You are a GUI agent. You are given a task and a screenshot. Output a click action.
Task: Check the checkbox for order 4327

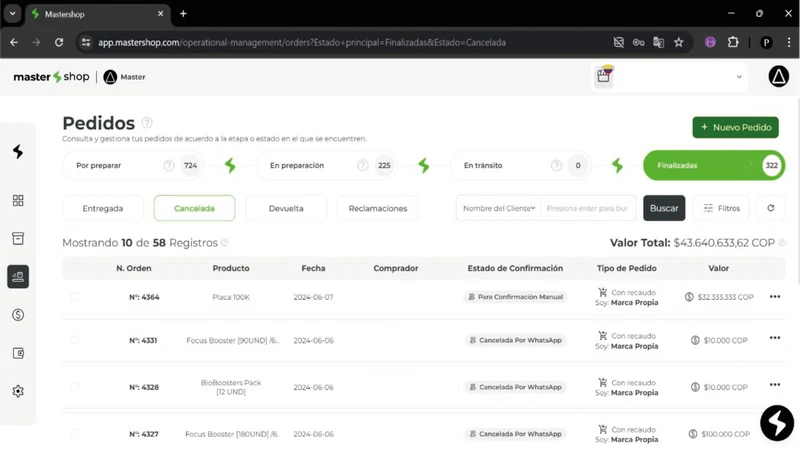(x=74, y=434)
